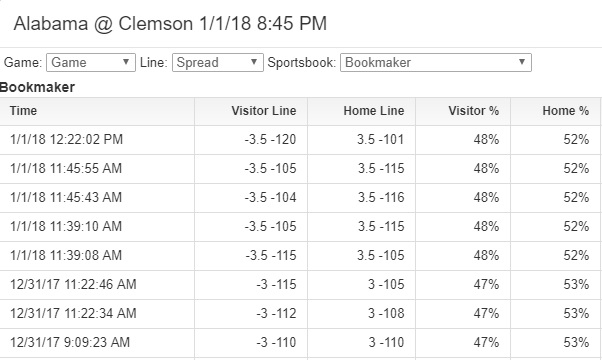
Task: Click the 3 -108 home line cell
Action: 386,314
